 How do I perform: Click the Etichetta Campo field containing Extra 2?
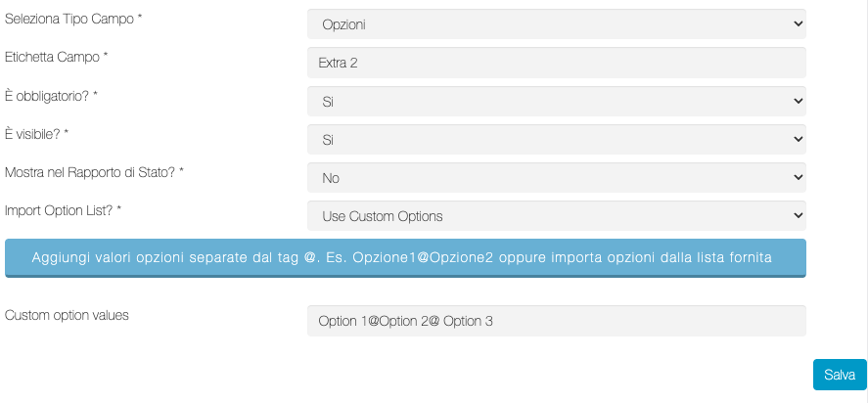tap(556, 63)
